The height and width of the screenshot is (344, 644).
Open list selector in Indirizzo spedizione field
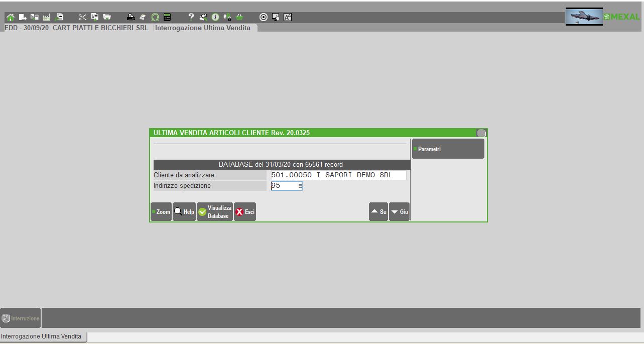click(300, 186)
